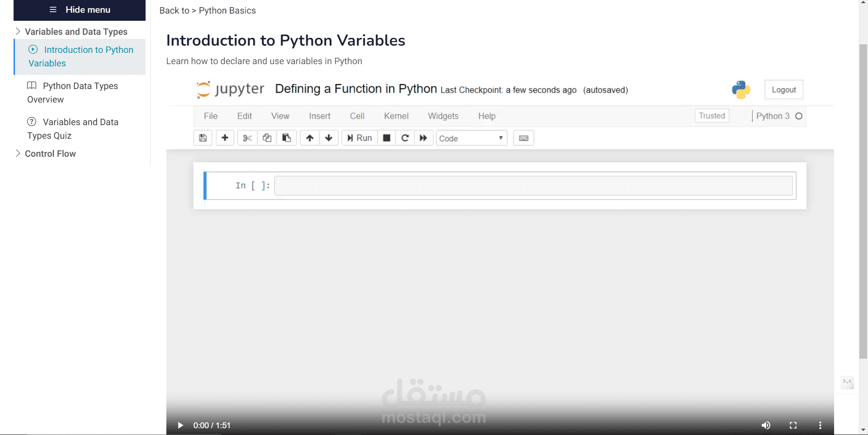The height and width of the screenshot is (435, 868).
Task: Restart the kernel icon
Action: [x=405, y=138]
